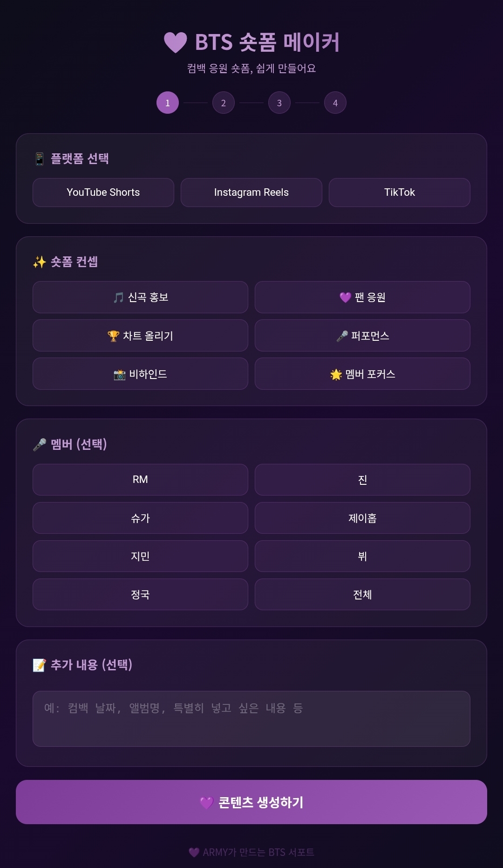Screen dimensions: 503x868
Task: Select the 차트 올리기 trophy concept
Action: point(140,336)
